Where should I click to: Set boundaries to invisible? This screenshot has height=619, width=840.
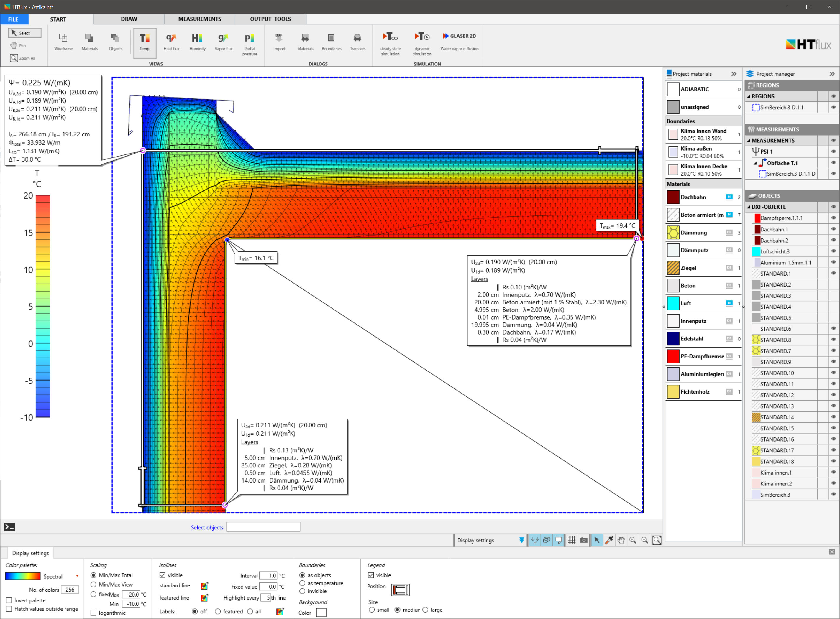[x=302, y=591]
